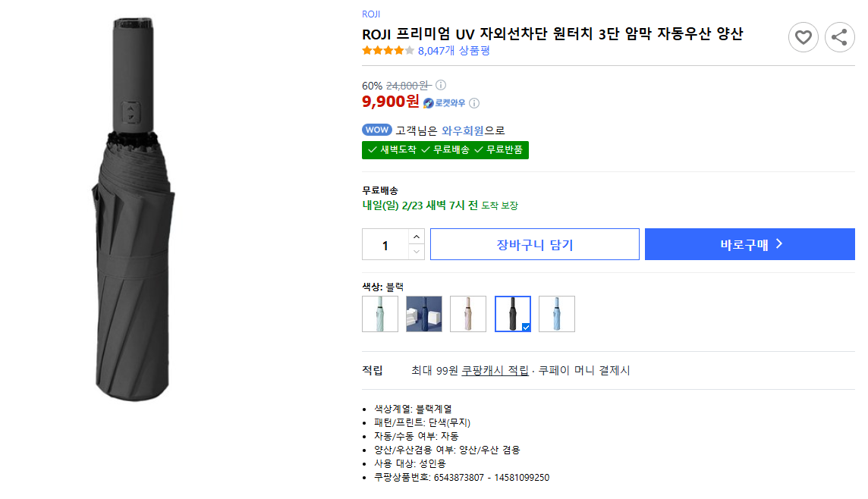Click the star rating icons

pyautogui.click(x=388, y=51)
